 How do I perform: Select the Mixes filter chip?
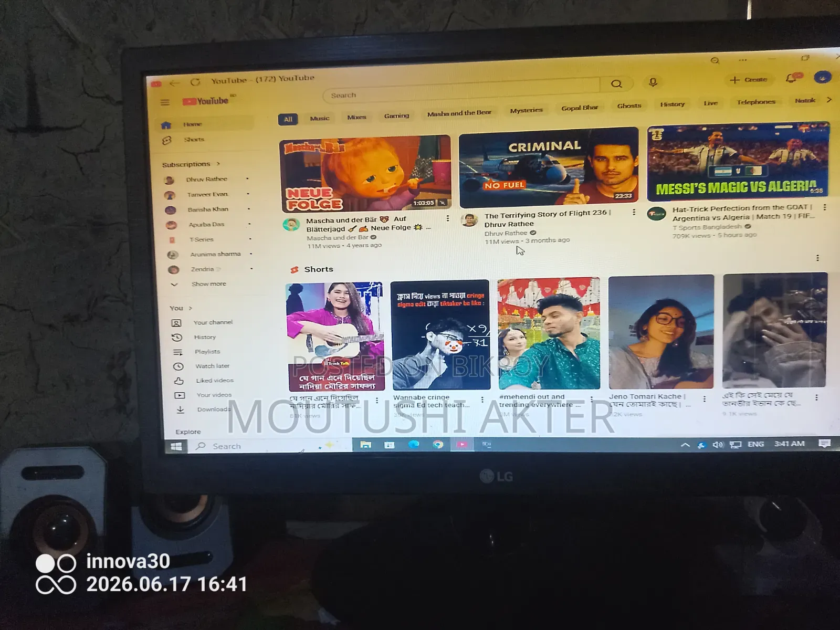356,117
